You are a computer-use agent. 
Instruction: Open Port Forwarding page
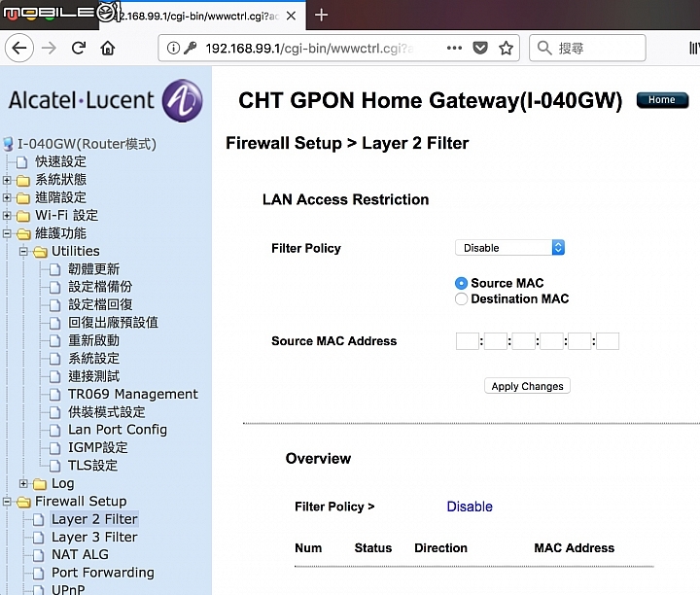click(103, 573)
